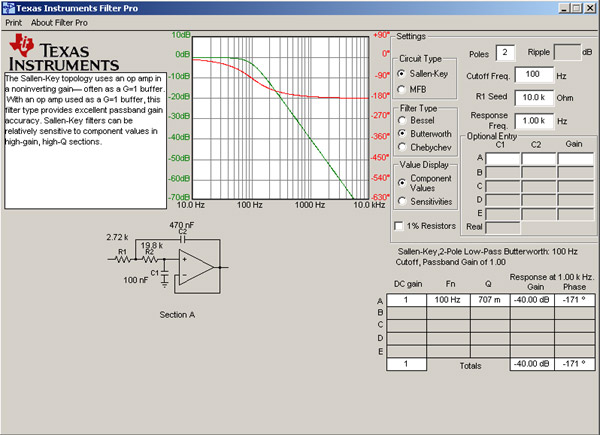Click the Real optional entry field

point(503,227)
